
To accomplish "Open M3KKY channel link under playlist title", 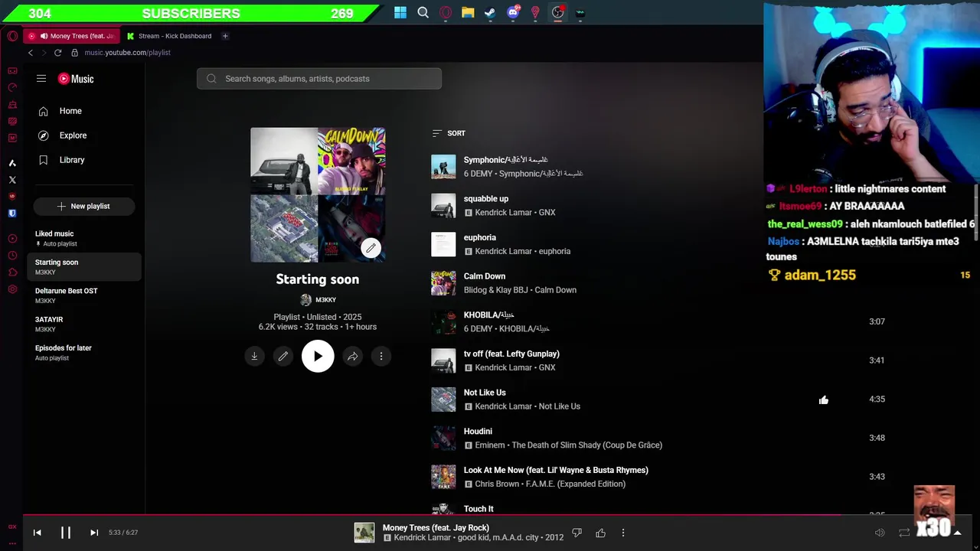I will 318,300.
